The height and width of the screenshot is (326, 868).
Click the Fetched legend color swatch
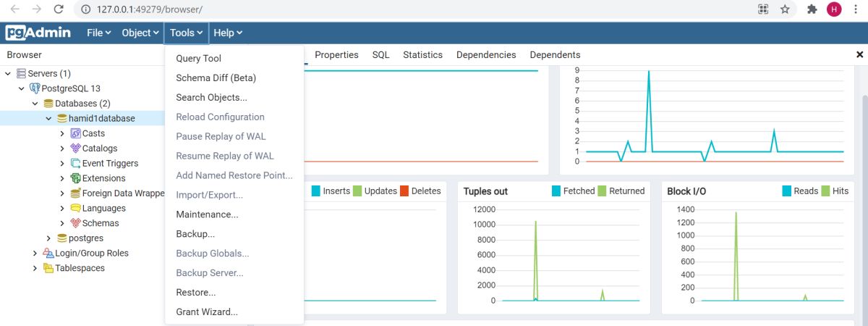tap(556, 191)
